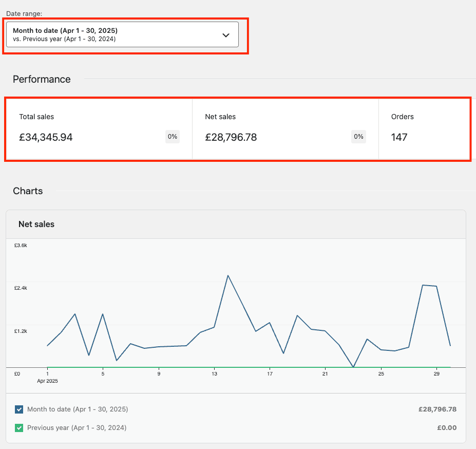Open the Net sales performance card
Image resolution: width=476 pixels, height=449 pixels.
pyautogui.click(x=285, y=128)
